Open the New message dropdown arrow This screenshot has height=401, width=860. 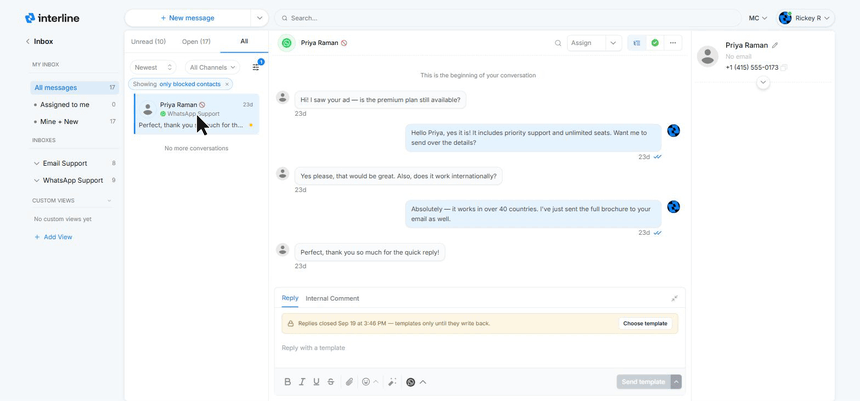coord(259,18)
